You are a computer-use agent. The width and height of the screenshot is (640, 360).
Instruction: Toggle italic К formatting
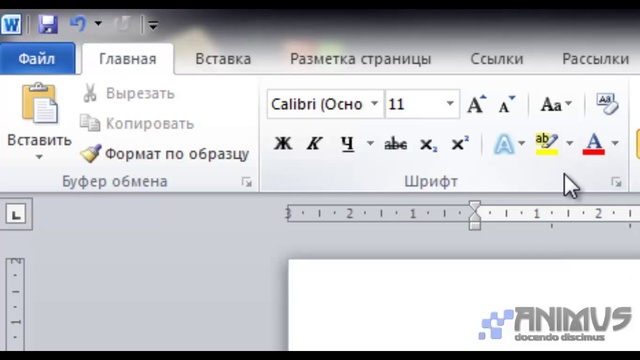[314, 143]
